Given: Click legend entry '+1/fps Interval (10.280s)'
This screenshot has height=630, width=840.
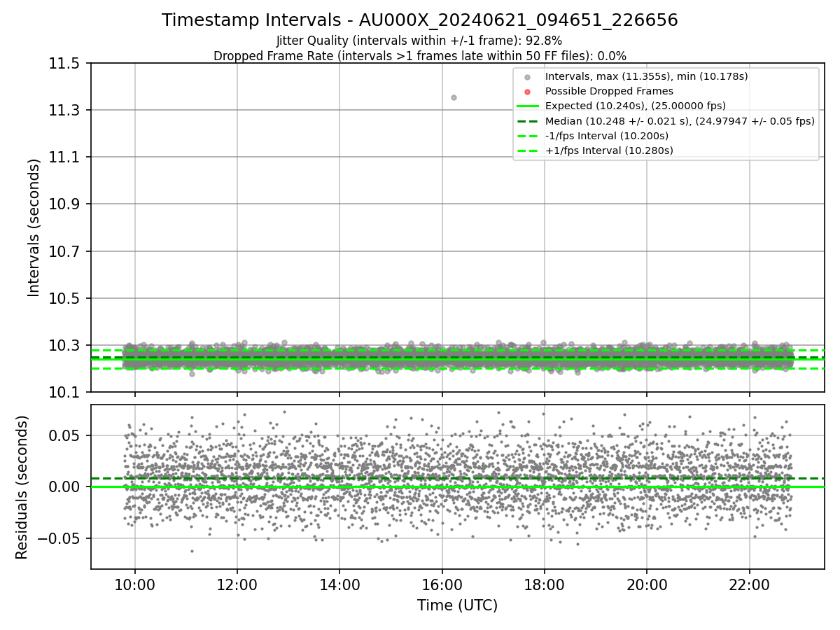Looking at the screenshot, I should click(609, 150).
